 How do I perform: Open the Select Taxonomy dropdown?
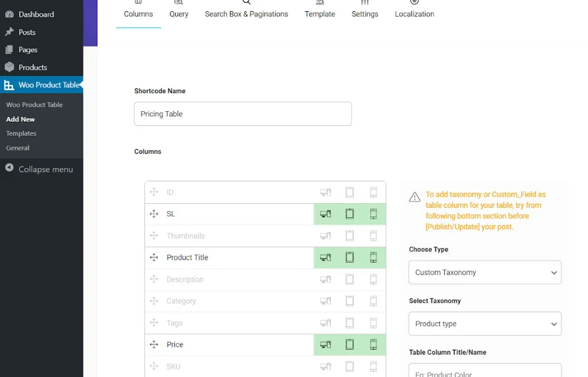(484, 324)
